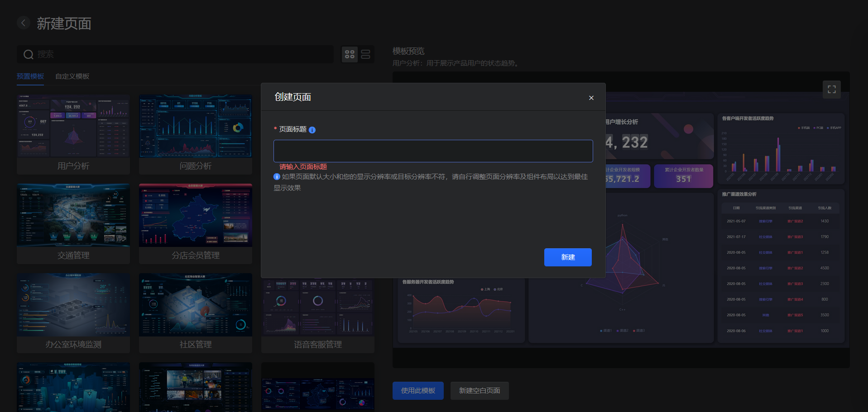This screenshot has height=412, width=868.
Task: Close the 创建页面 dialog
Action: [591, 98]
